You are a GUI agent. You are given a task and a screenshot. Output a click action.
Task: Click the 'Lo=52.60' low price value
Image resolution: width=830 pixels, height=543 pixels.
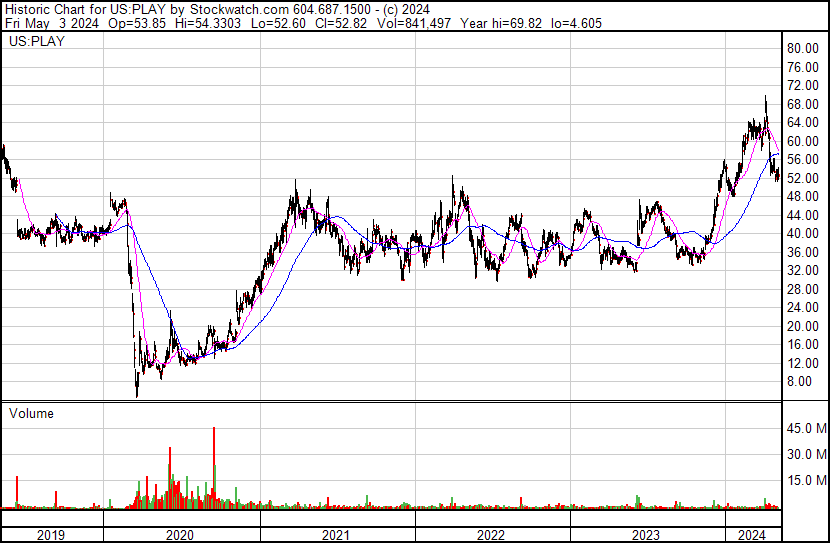point(278,23)
